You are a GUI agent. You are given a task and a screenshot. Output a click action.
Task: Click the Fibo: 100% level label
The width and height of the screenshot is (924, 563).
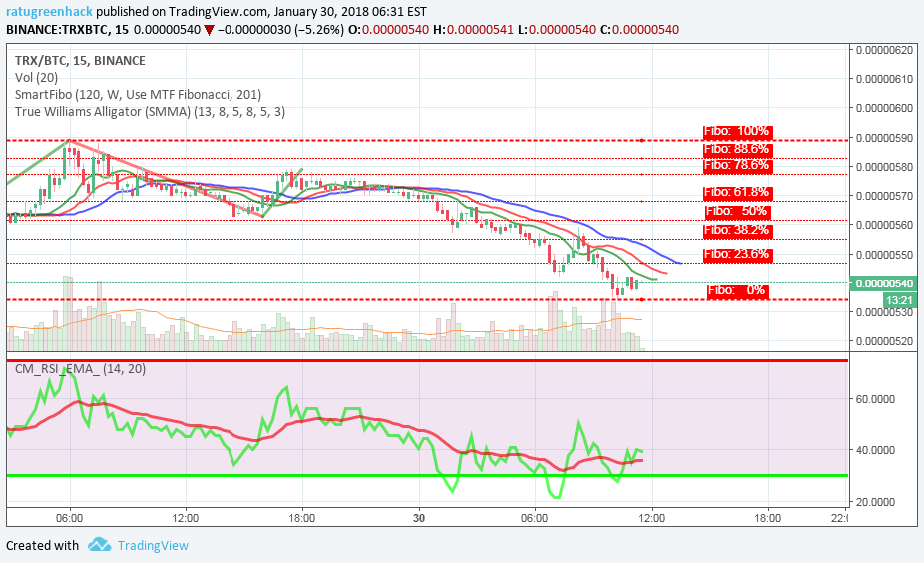pos(737,131)
